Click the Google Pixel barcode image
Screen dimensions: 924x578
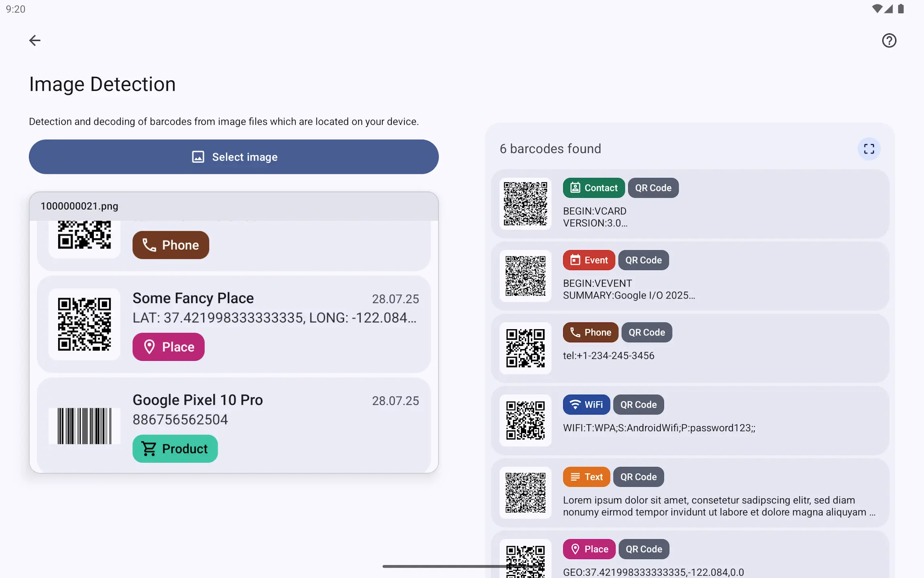click(84, 426)
